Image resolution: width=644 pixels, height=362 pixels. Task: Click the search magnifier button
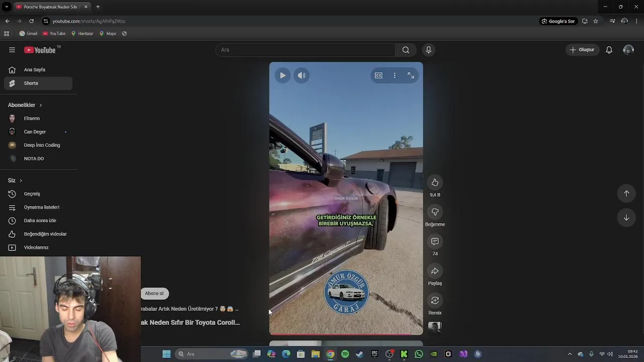click(406, 50)
